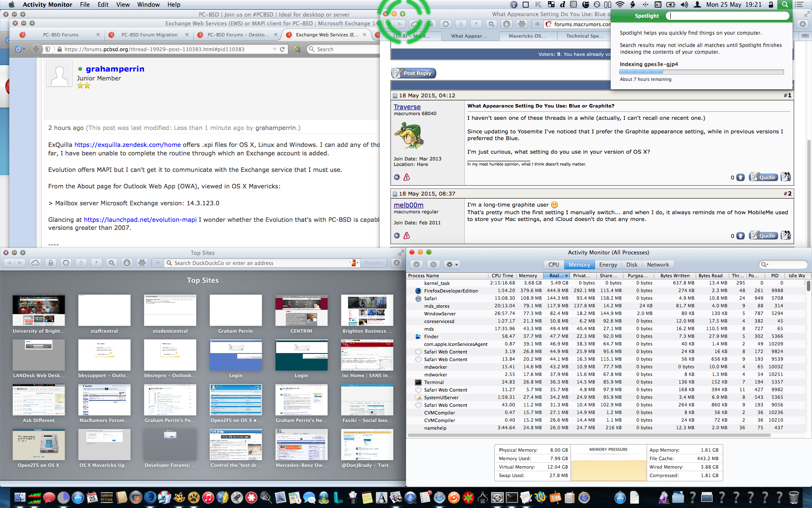Open the CENTRIM Top Sites thumbnail
This screenshot has width=812, height=508.
[301, 310]
